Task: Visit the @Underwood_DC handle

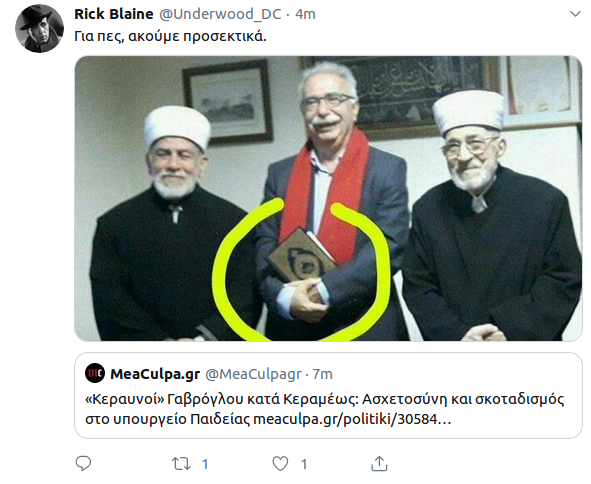Action: [220, 14]
